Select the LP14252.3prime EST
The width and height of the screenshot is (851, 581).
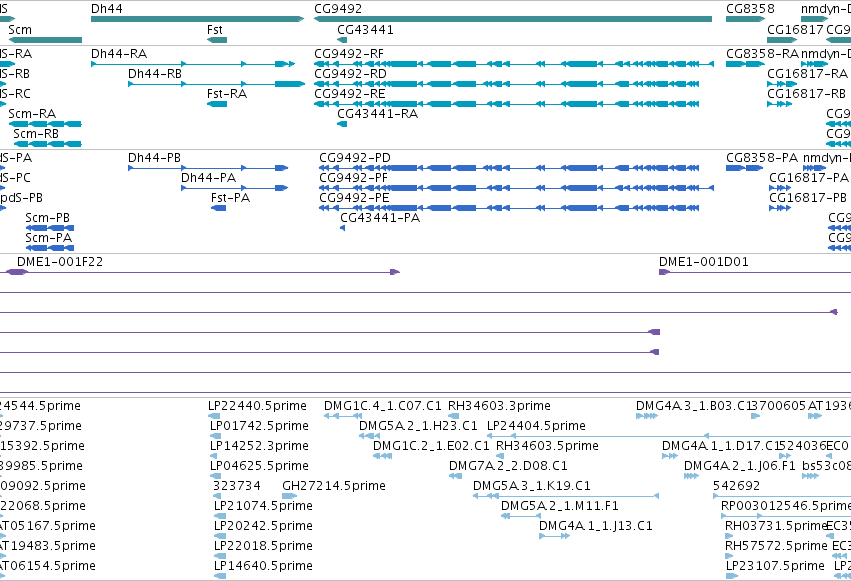click(x=215, y=457)
